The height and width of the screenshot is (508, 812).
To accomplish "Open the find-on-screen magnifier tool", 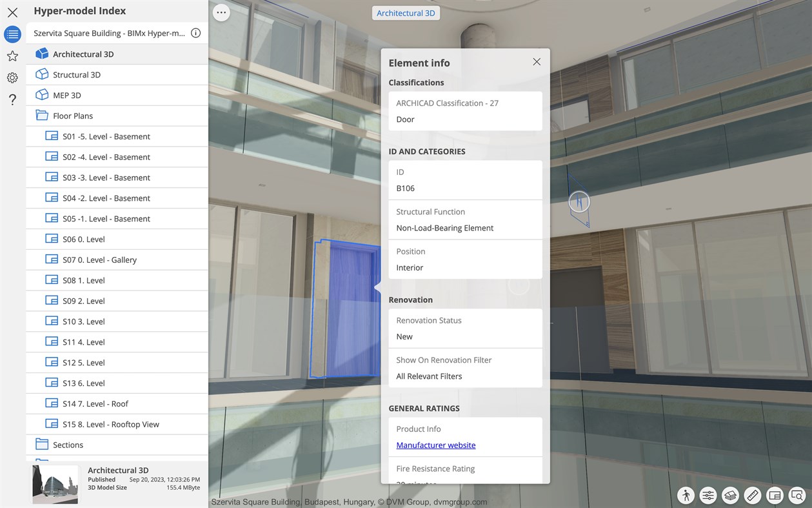I will click(x=797, y=496).
